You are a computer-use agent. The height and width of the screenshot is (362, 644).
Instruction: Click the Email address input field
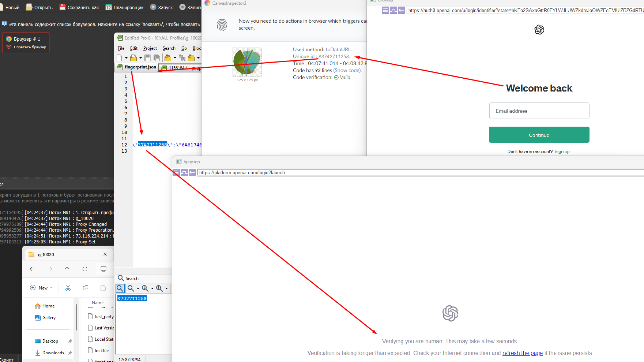tap(539, 111)
